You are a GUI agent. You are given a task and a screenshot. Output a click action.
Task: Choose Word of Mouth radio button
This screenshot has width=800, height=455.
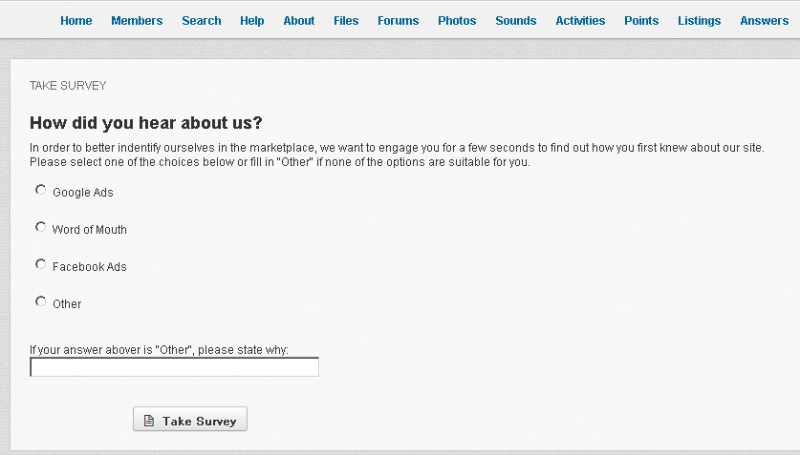pos(41,227)
